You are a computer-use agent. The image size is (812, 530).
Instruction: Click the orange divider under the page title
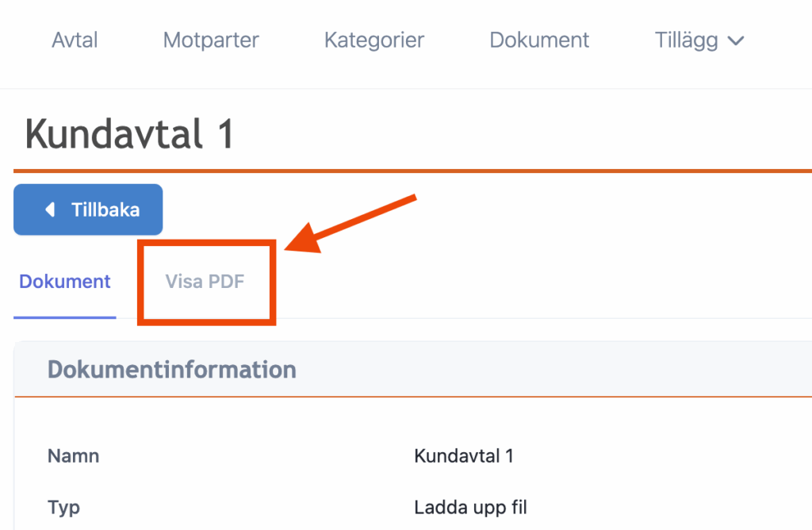(x=412, y=170)
